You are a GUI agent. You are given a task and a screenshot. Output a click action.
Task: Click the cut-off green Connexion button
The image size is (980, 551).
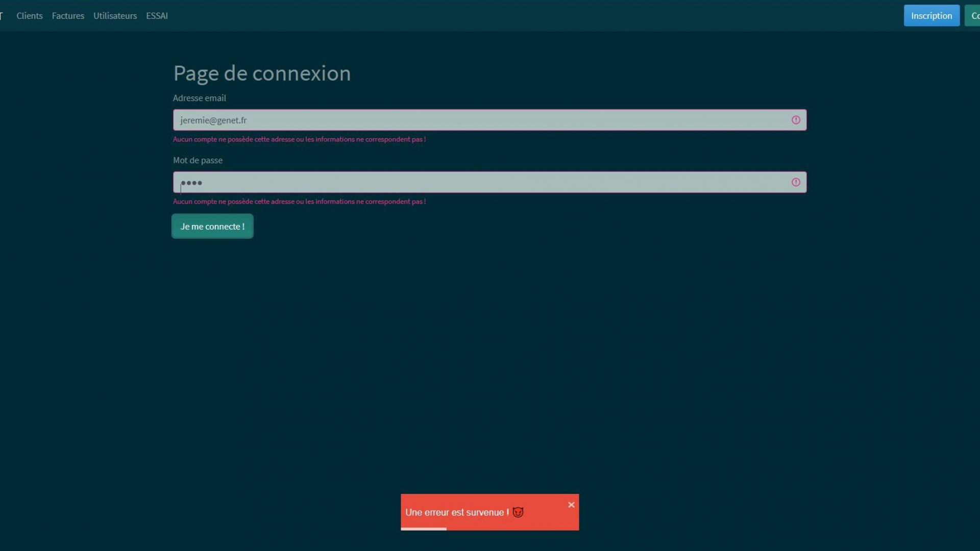[x=973, y=16]
